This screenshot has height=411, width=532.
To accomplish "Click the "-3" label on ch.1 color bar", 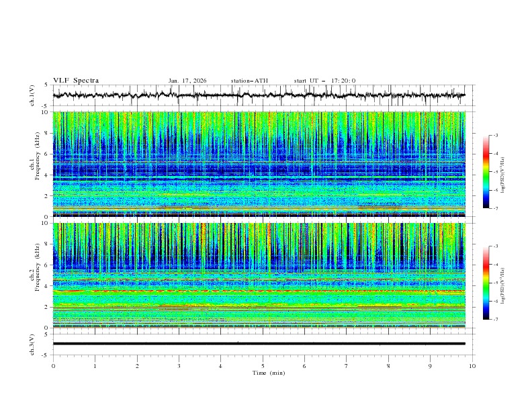I will coord(496,135).
